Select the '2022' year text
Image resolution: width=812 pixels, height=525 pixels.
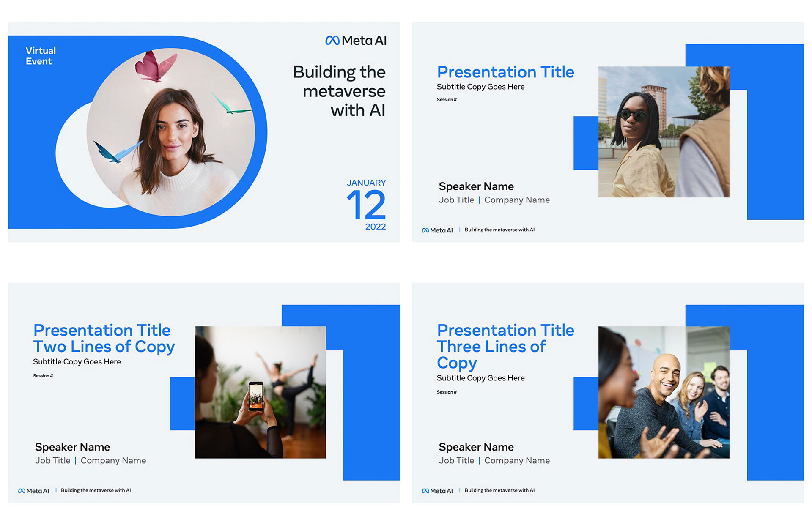click(376, 227)
